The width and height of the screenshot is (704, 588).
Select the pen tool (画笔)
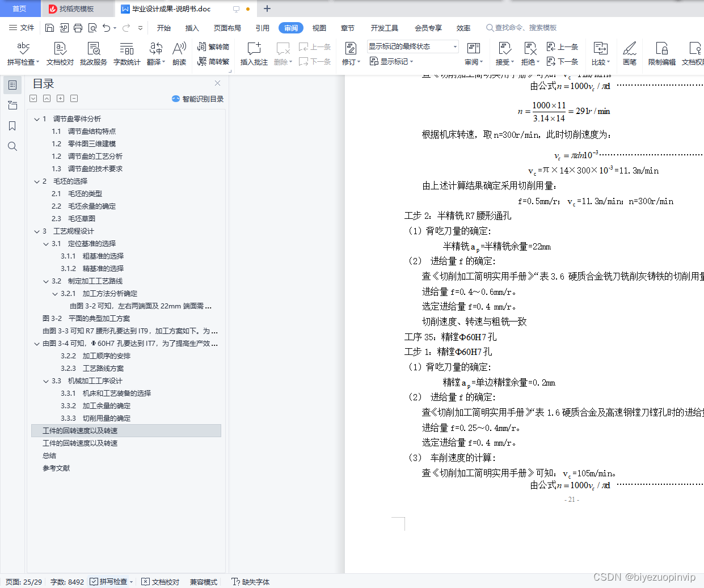(630, 54)
